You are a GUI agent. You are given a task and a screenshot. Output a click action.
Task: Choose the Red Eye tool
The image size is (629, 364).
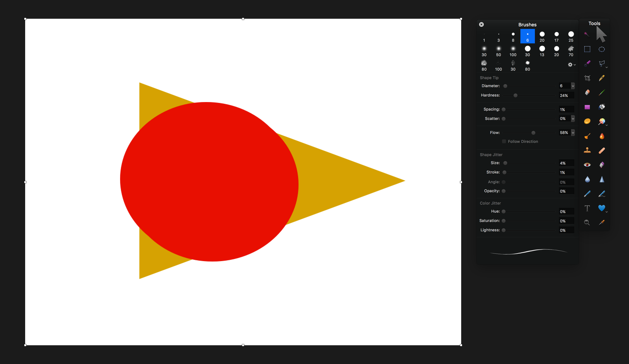coord(587,165)
